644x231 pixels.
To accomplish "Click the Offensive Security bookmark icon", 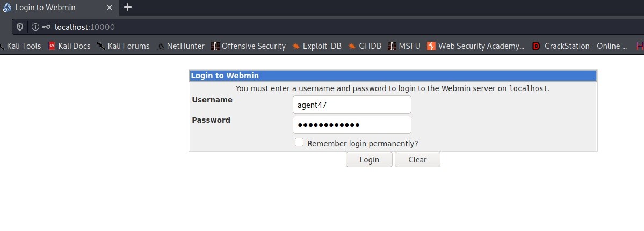I will (215, 46).
